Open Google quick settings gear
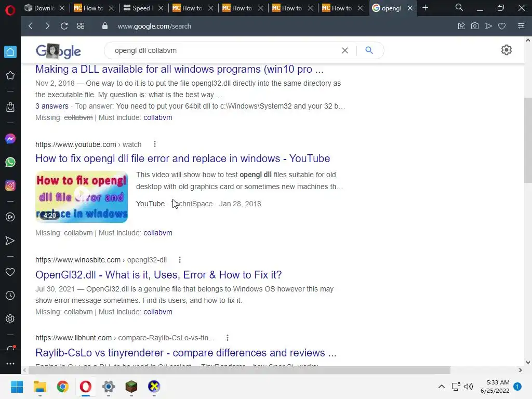Viewport: 532px width, 399px height. click(506, 50)
